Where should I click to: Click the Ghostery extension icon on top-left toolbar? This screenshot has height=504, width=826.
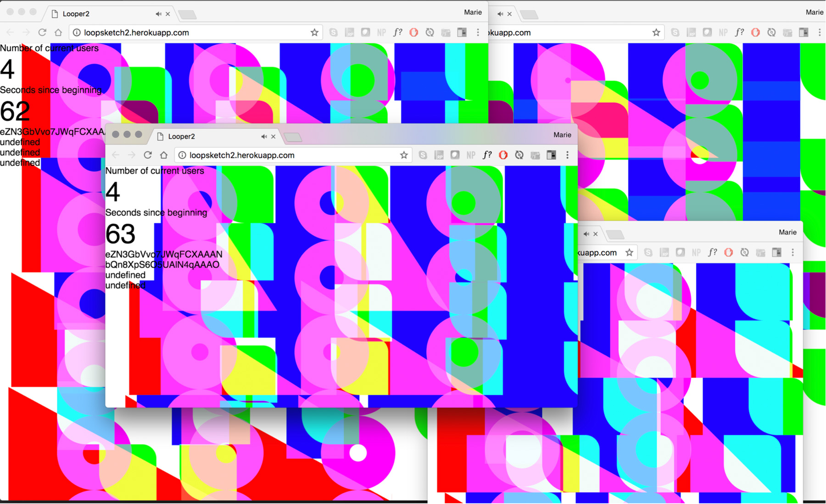point(365,32)
